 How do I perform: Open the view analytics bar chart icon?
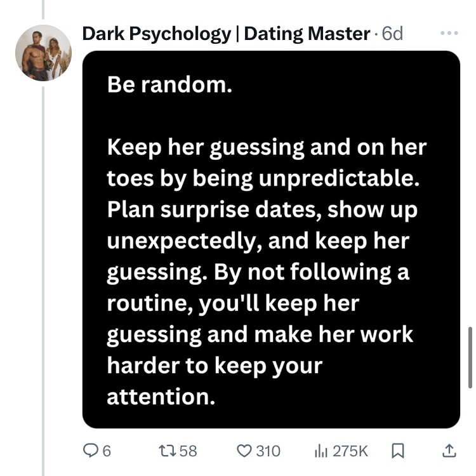tap(321, 451)
